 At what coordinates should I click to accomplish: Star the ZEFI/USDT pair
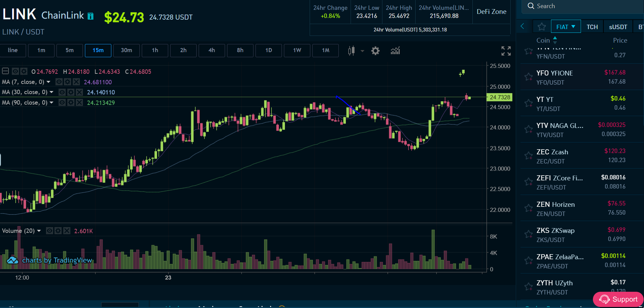pos(528,182)
